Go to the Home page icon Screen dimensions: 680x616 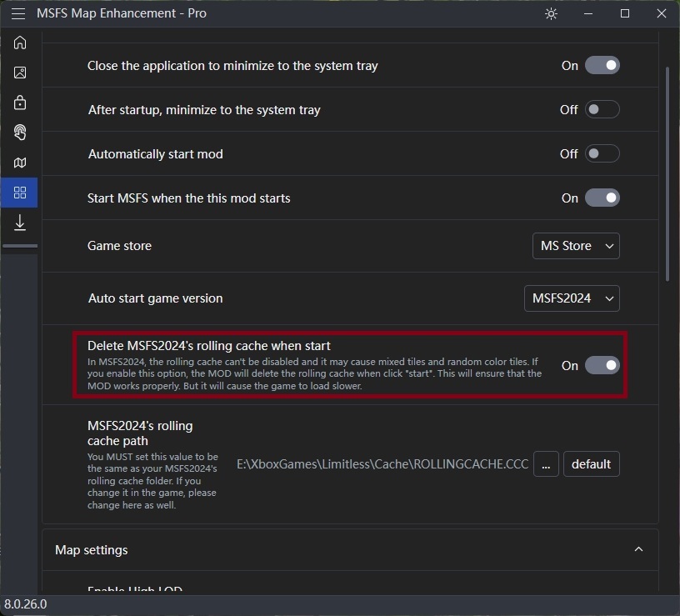click(x=20, y=43)
